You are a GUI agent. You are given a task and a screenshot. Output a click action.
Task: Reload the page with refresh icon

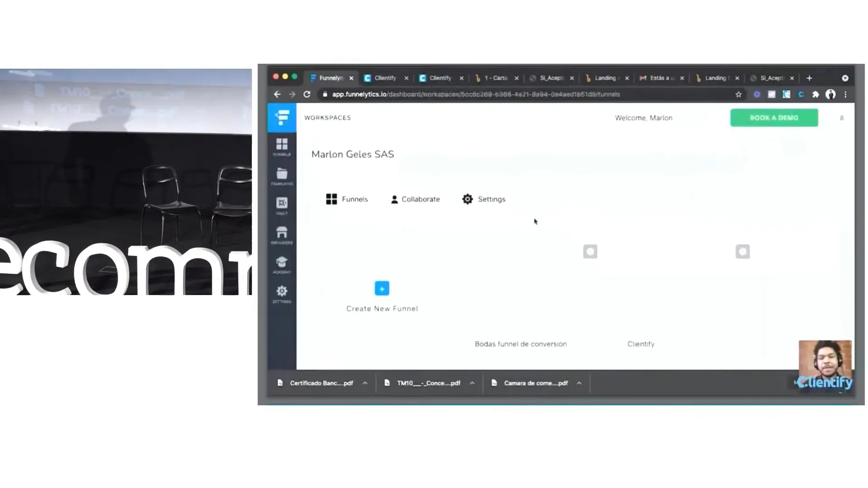307,94
